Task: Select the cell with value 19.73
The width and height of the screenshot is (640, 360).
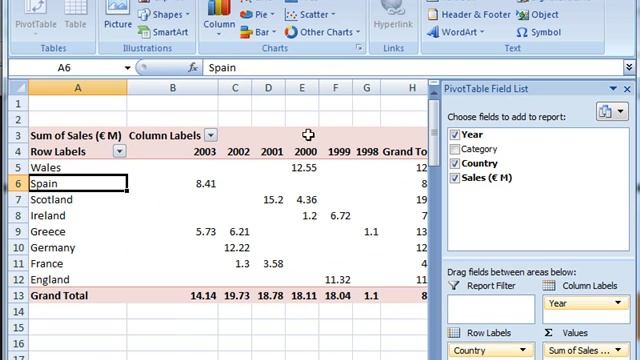Action: click(x=235, y=296)
